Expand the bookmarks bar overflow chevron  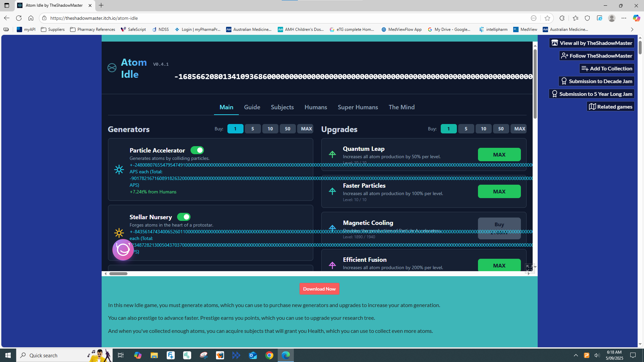point(632,29)
